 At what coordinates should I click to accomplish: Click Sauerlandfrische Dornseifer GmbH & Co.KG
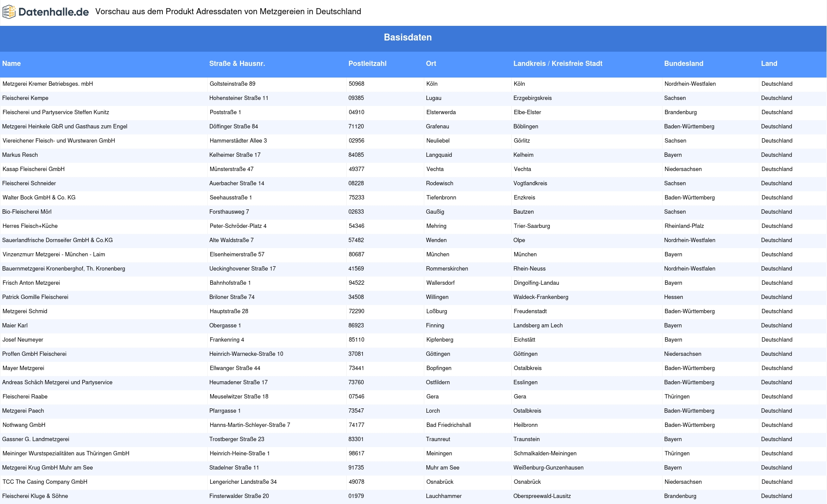pyautogui.click(x=57, y=240)
